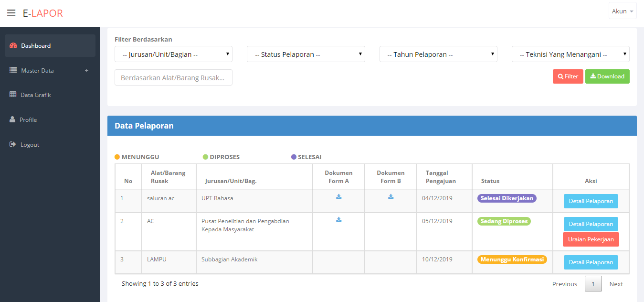Open the Akun account menu
Screen dimensions: 644x302
point(623,11)
